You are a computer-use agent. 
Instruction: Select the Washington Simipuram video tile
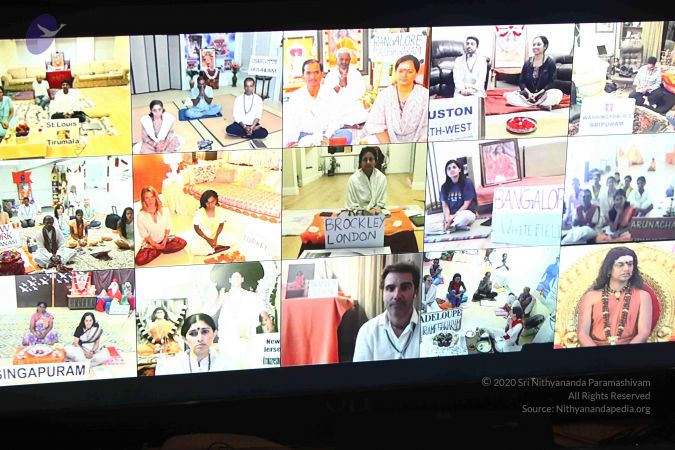tap(620, 80)
